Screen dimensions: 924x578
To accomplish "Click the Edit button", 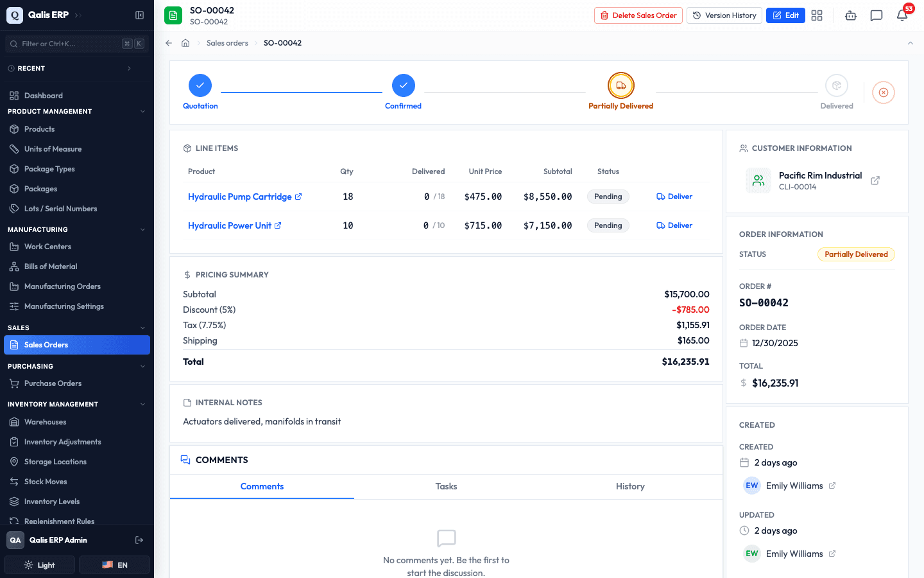I will click(x=785, y=15).
